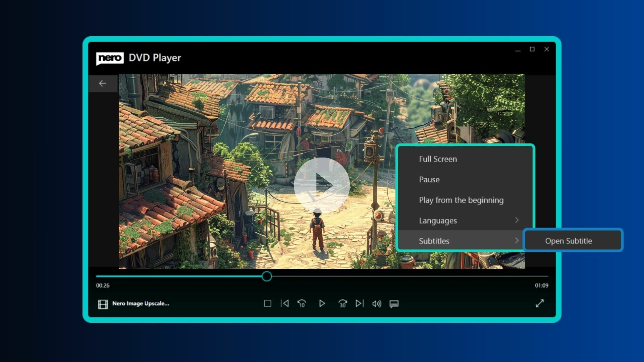The width and height of the screenshot is (644, 362).
Task: Select the next track icon
Action: [360, 303]
